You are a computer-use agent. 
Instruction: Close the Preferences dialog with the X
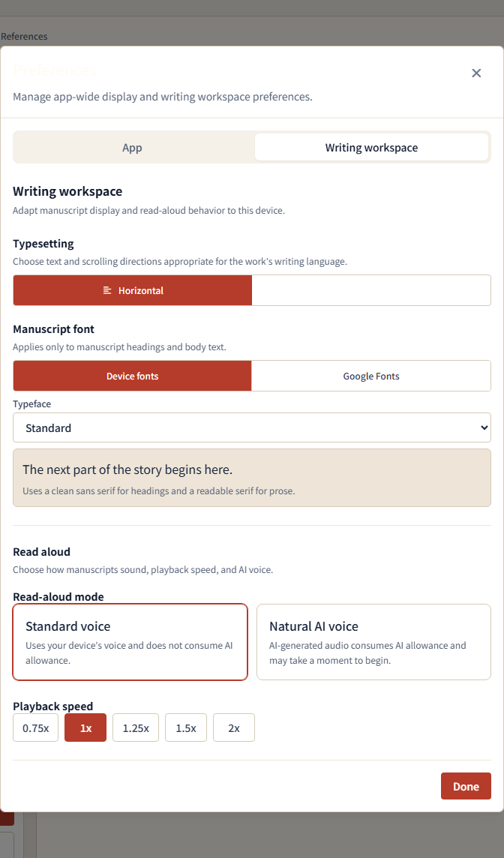coord(476,73)
